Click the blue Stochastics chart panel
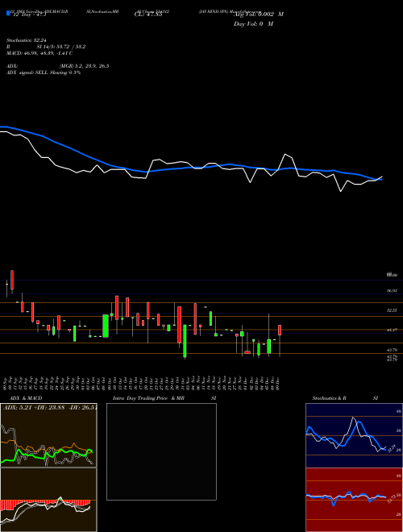Screen dimensions: 403x532 [354, 435]
